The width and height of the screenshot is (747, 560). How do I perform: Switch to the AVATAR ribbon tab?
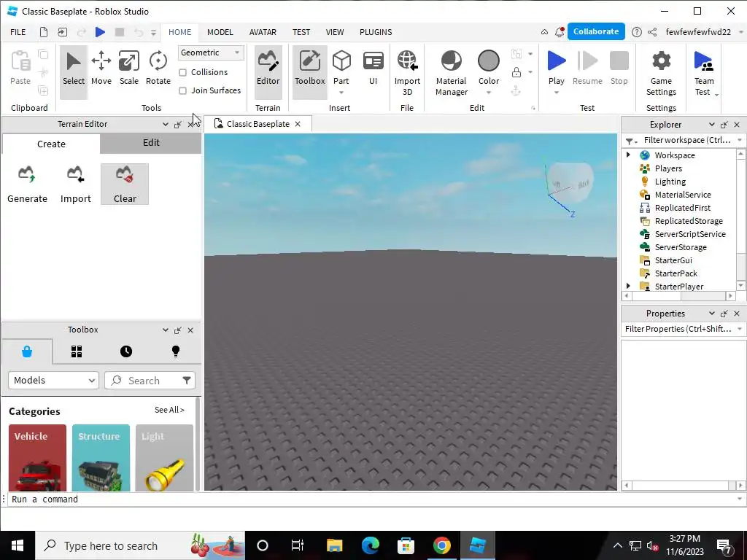coord(263,32)
